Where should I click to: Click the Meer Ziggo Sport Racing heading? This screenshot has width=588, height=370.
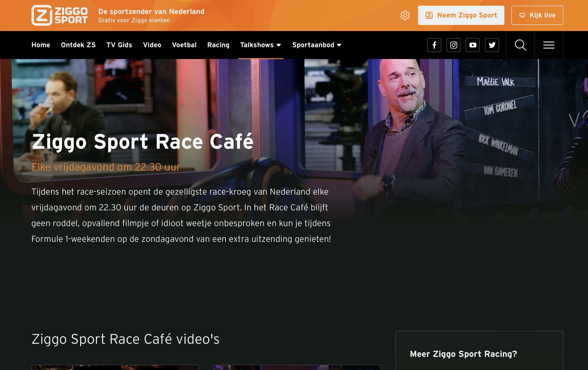point(463,354)
